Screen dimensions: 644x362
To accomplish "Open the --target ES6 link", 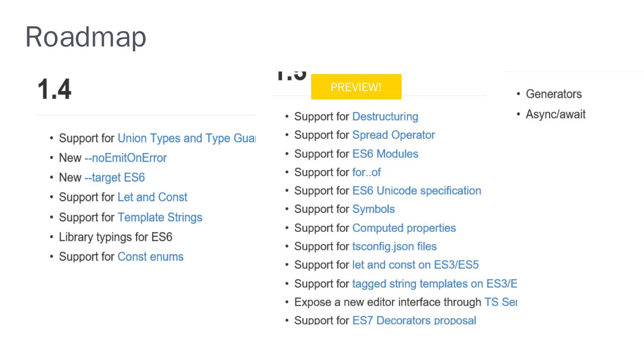I will click(x=114, y=178).
